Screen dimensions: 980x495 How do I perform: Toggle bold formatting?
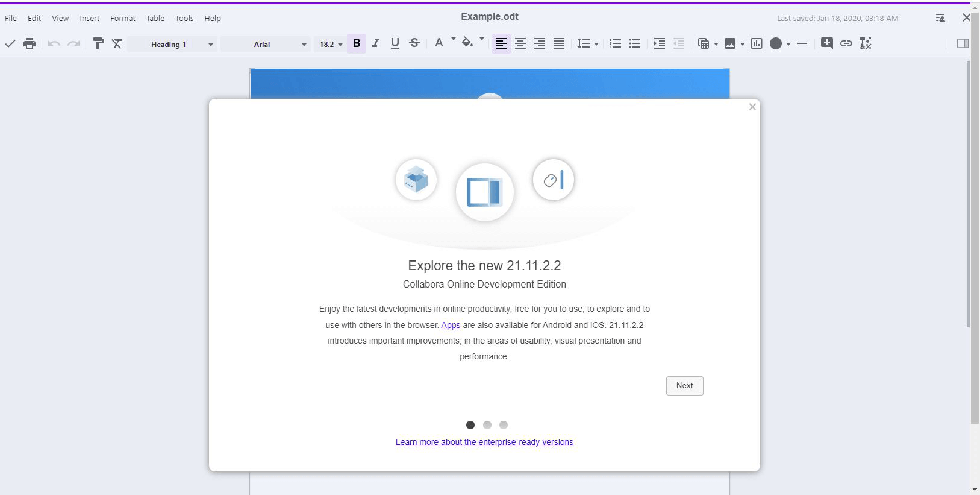[357, 43]
